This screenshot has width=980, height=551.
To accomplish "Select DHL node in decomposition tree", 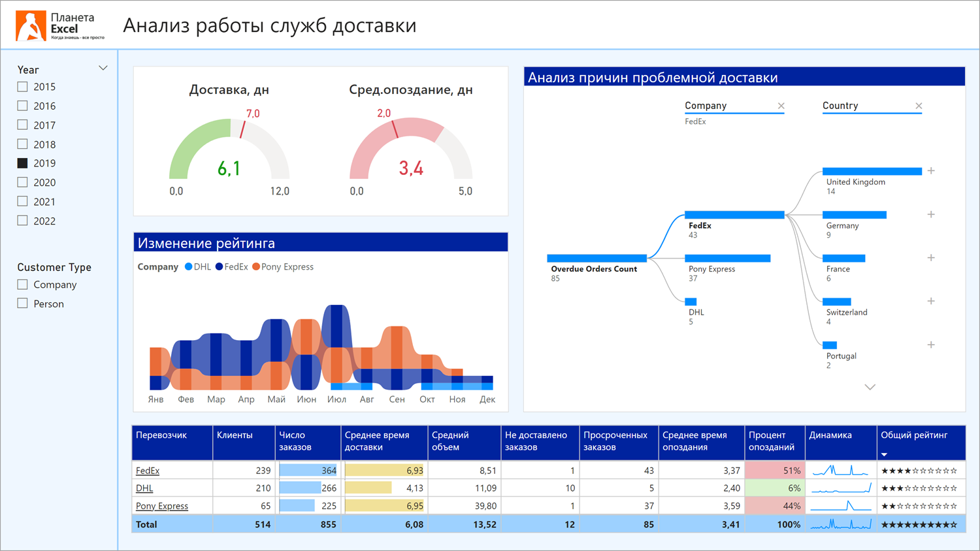I will pos(691,302).
